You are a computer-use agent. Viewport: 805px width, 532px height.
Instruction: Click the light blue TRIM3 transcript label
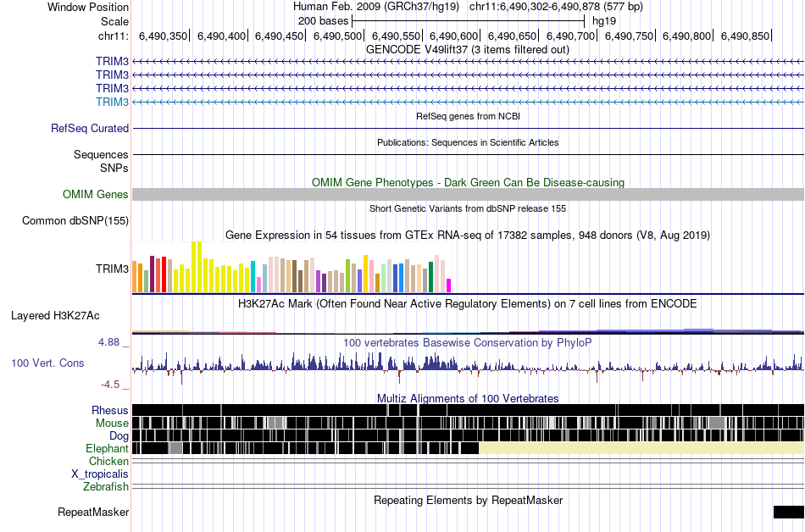point(112,102)
